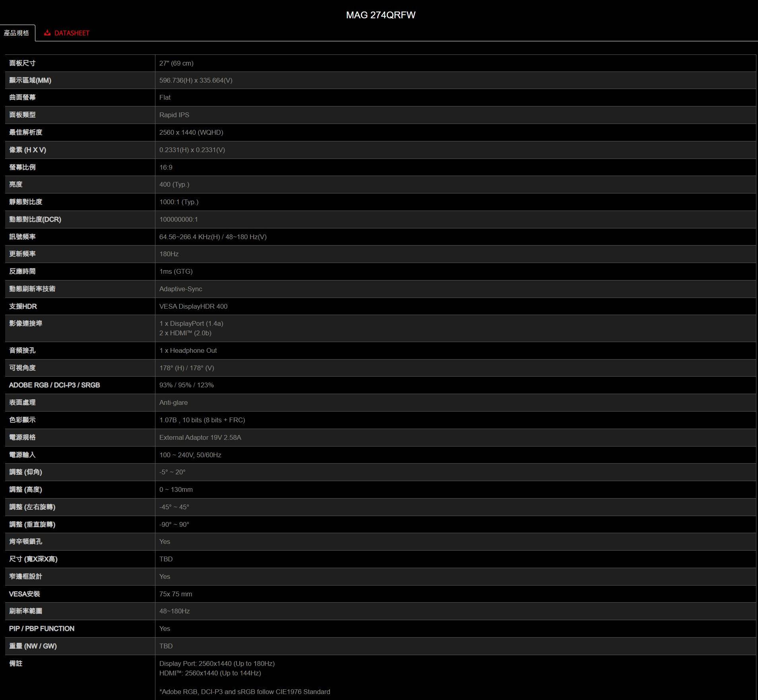Open the DATASHEET link text
This screenshot has width=758, height=700.
[72, 33]
